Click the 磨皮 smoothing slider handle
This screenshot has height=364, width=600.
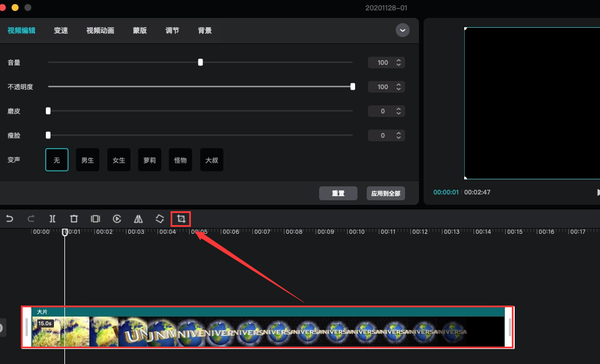tap(48, 111)
